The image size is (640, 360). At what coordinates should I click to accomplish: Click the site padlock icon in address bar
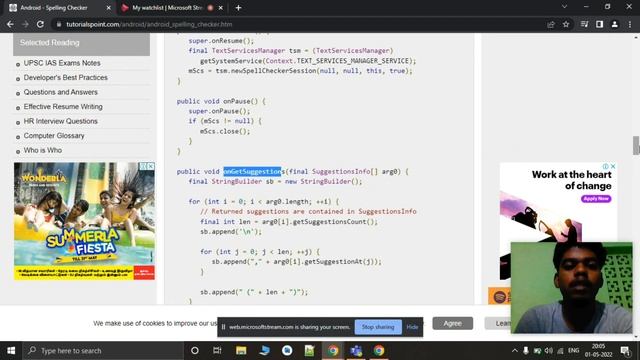59,24
